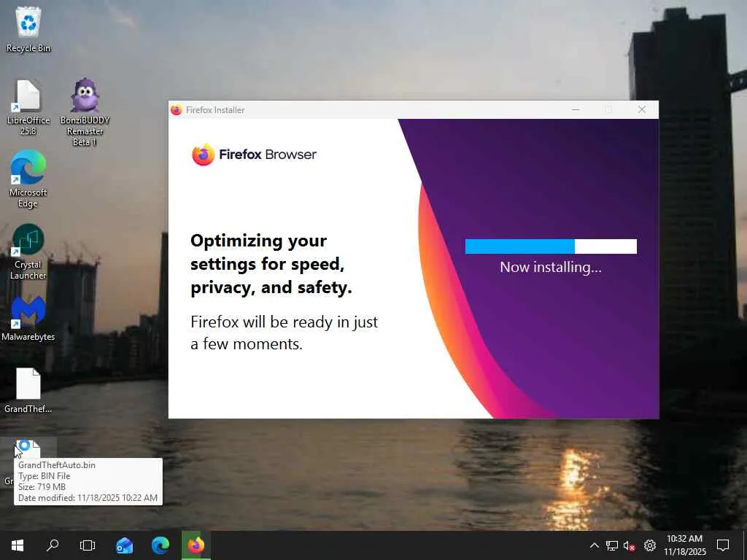The image size is (747, 560).
Task: Click the muted volume tray icon
Action: pos(630,545)
